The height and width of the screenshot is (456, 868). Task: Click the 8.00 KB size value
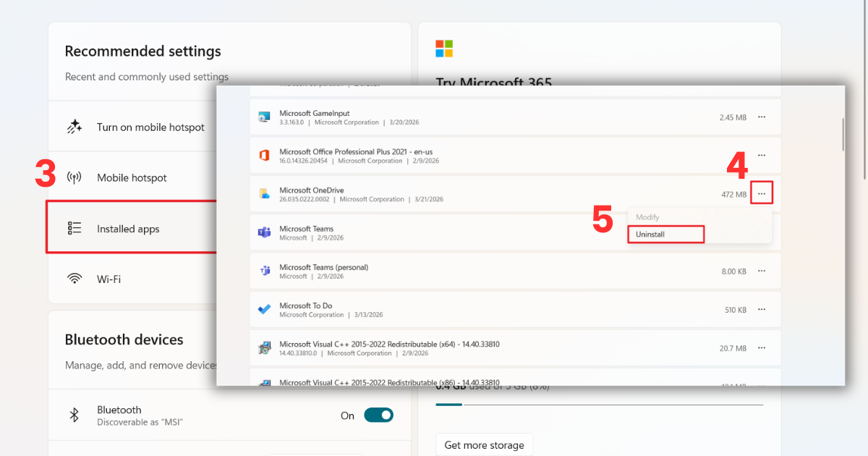(734, 271)
